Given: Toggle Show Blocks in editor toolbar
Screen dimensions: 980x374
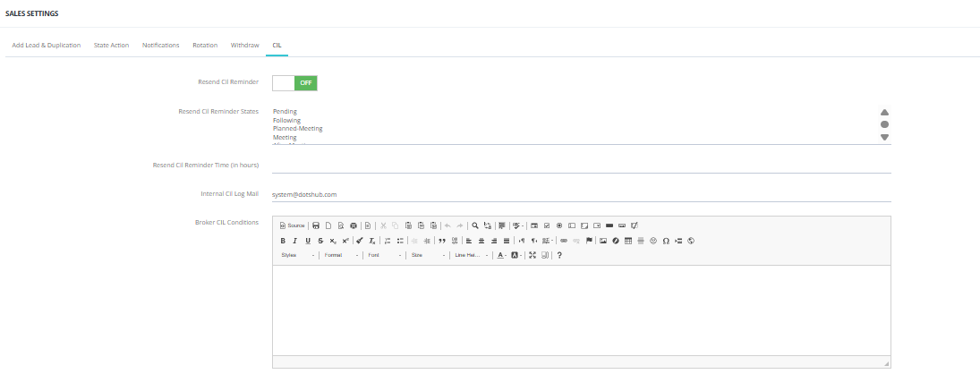Looking at the screenshot, I should (545, 255).
